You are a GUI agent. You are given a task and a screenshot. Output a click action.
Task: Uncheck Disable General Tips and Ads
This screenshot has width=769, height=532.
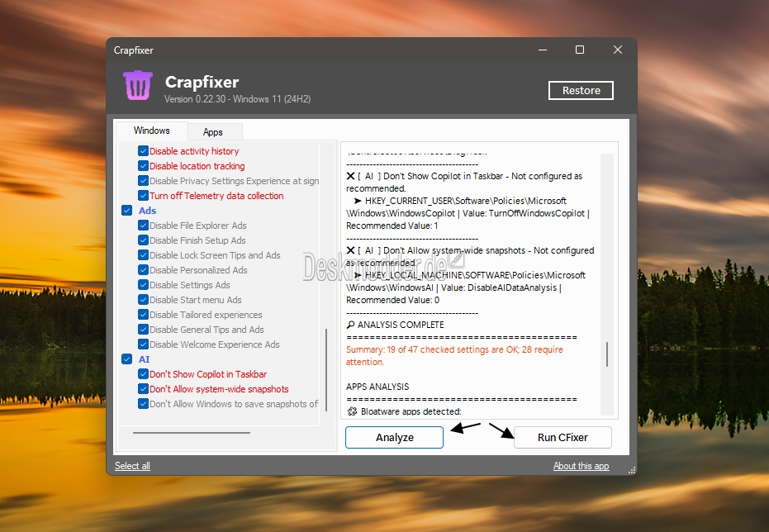click(x=143, y=330)
